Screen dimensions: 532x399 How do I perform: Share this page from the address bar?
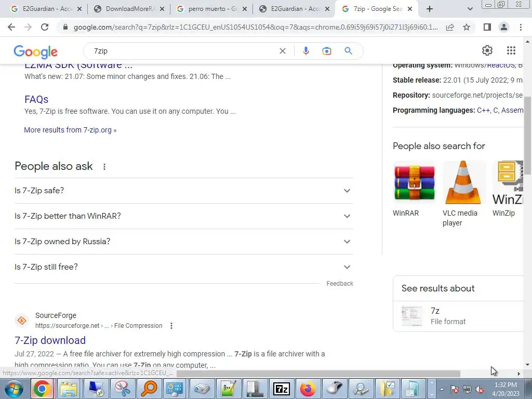[450, 27]
